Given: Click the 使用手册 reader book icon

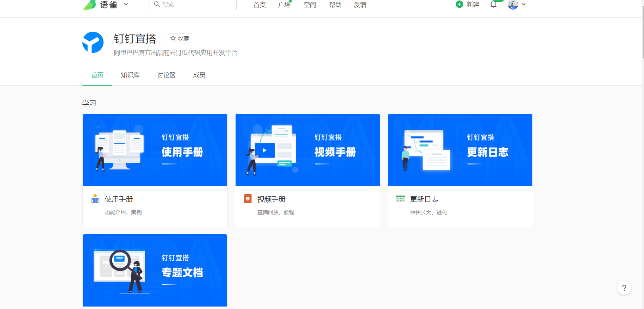Looking at the screenshot, I should tap(95, 199).
